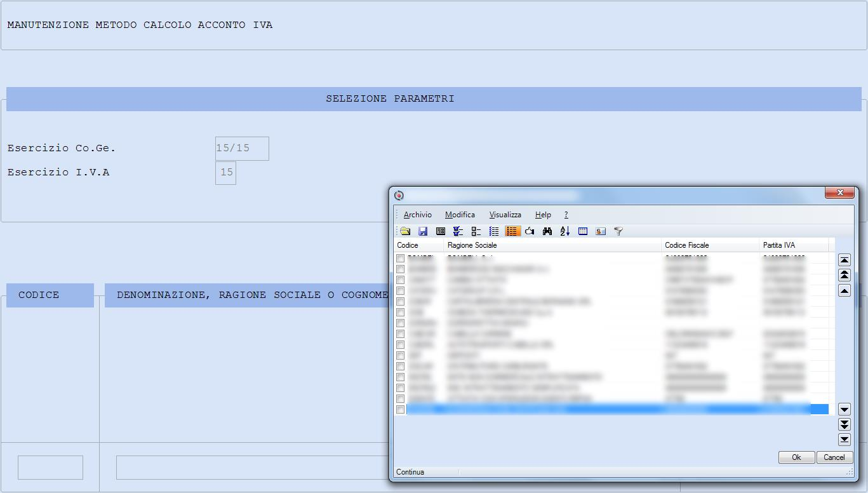The image size is (868, 493).
Task: Click the Esercizio I.V.A field showing 15
Action: (x=225, y=173)
